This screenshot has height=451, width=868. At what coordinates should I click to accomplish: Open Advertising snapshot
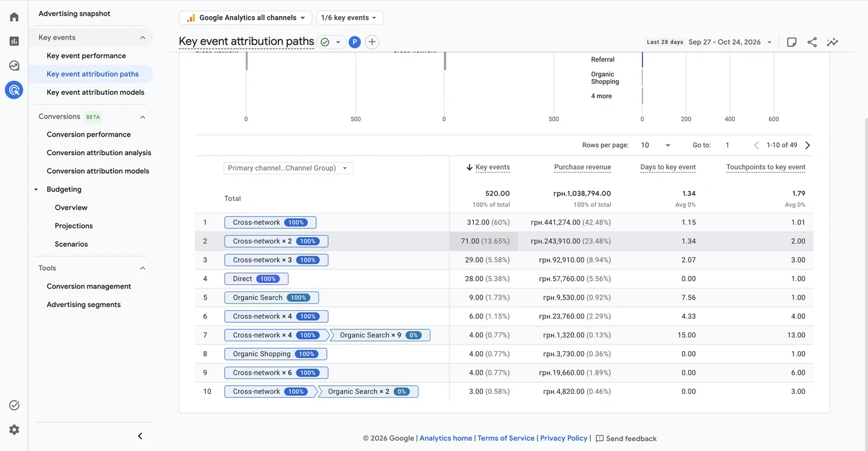tap(74, 14)
